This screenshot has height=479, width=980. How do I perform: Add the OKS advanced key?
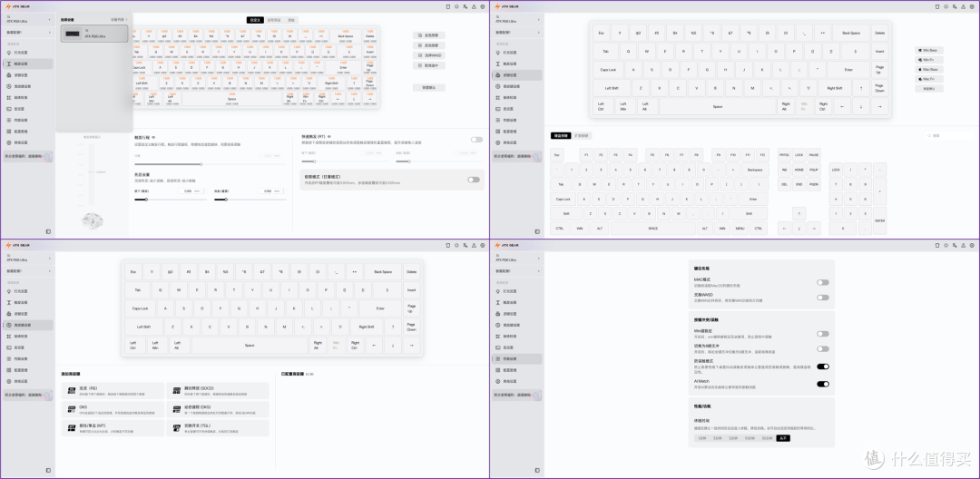(113, 409)
